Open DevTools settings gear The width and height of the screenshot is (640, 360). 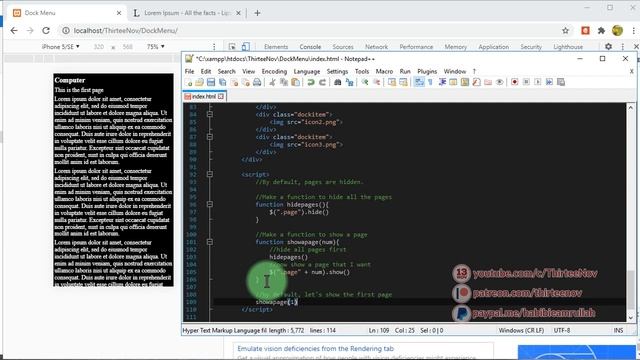pyautogui.click(x=608, y=47)
